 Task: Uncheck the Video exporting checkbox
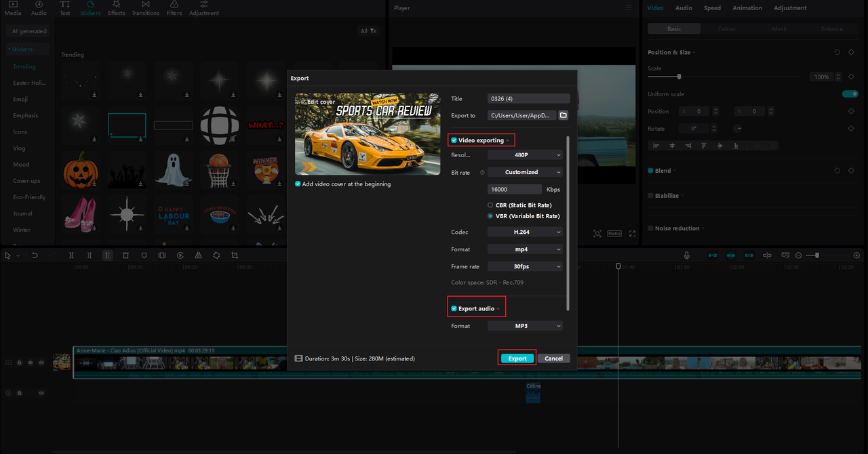(454, 140)
